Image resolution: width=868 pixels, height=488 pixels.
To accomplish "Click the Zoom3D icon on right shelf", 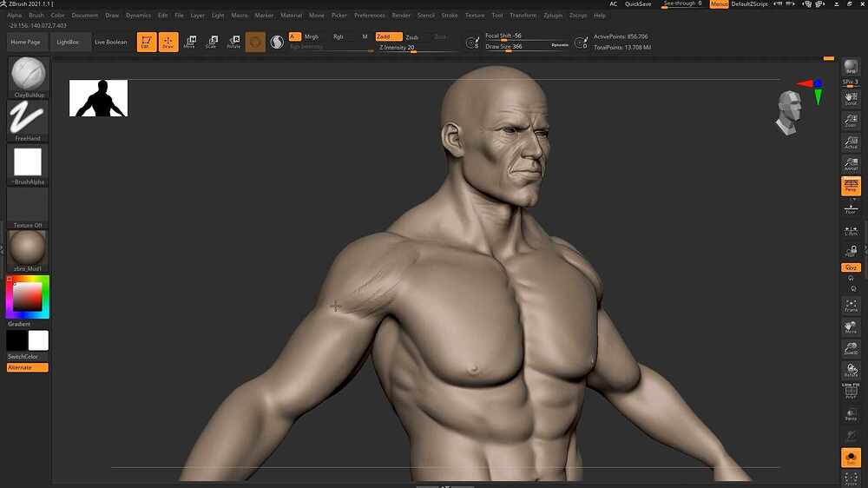I will pos(851,348).
